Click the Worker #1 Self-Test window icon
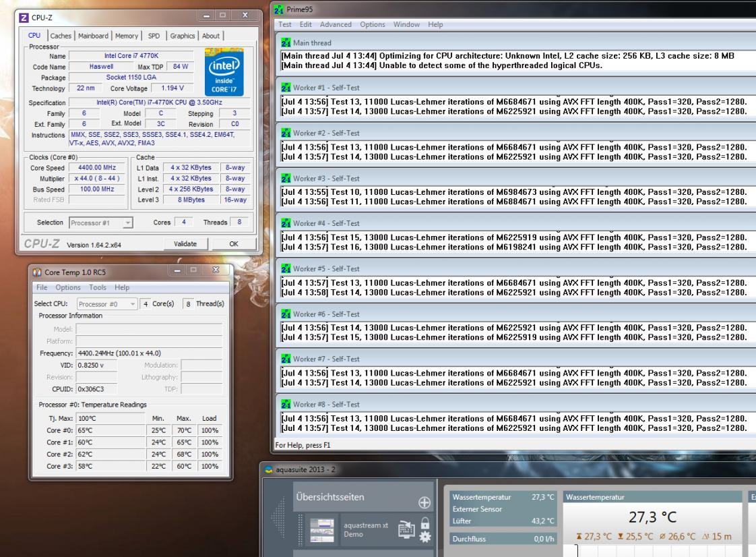Viewport: 756px width, 557px height. [286, 88]
